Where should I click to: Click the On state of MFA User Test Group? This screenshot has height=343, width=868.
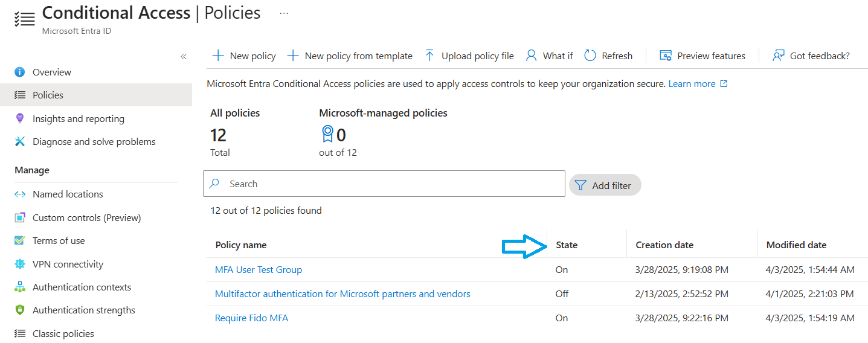tap(562, 269)
